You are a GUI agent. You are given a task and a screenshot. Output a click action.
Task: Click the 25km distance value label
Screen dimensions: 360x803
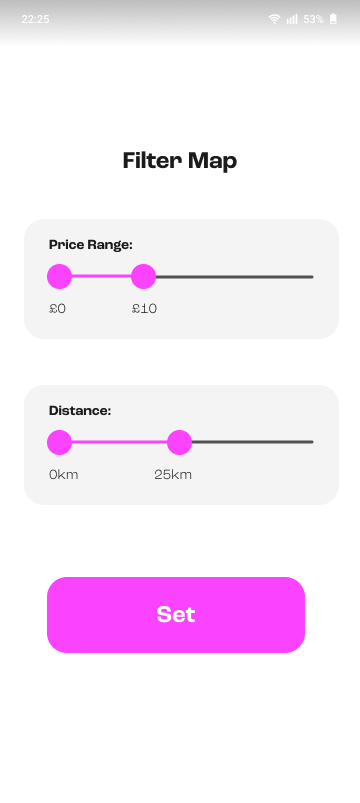click(x=173, y=475)
